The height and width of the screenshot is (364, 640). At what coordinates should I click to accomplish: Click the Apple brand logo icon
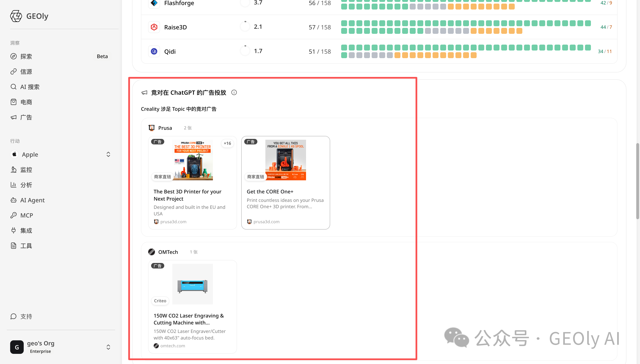pyautogui.click(x=15, y=154)
